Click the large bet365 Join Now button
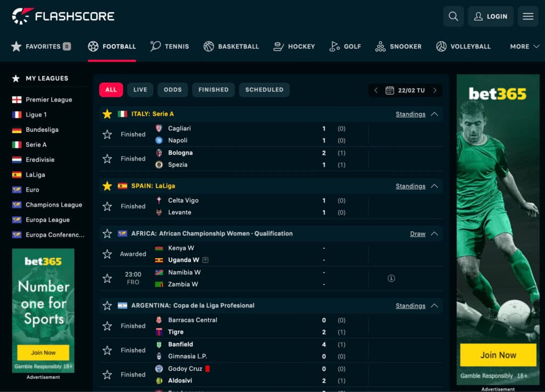Image resolution: width=545 pixels, height=392 pixels. point(498,355)
